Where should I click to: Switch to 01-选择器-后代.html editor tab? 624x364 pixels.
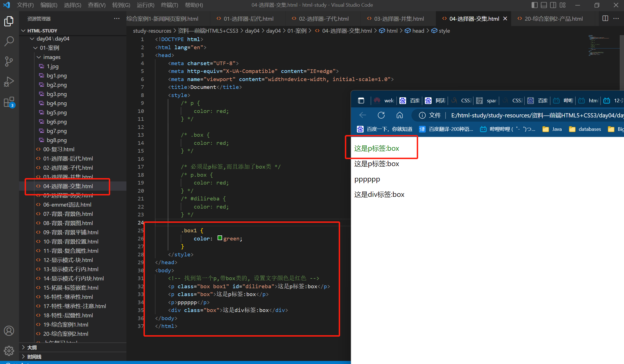[248, 19]
